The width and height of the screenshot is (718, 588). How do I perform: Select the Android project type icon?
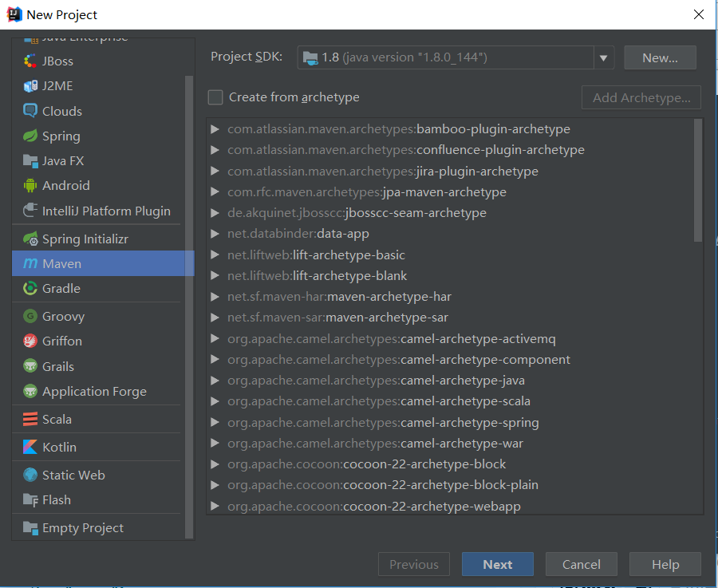[31, 185]
